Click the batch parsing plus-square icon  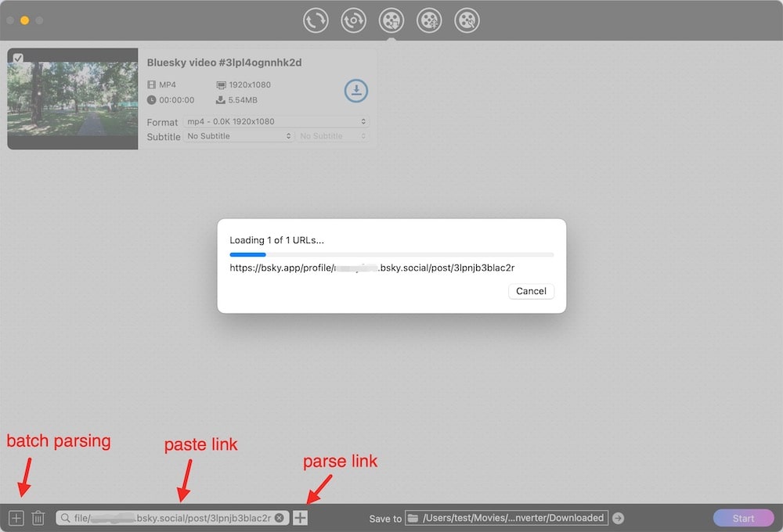[x=16, y=518]
